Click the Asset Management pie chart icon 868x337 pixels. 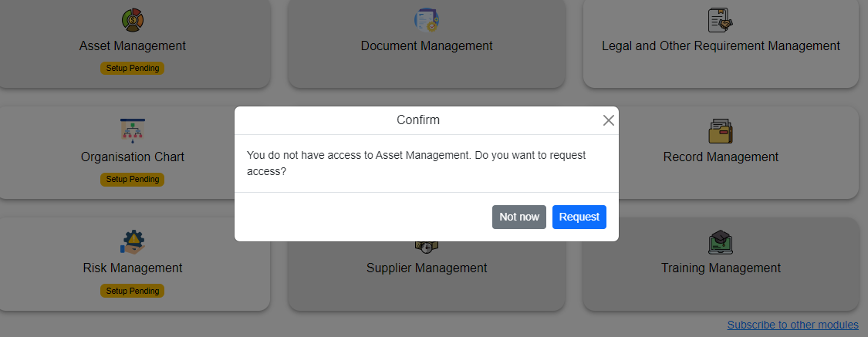pyautogui.click(x=133, y=19)
